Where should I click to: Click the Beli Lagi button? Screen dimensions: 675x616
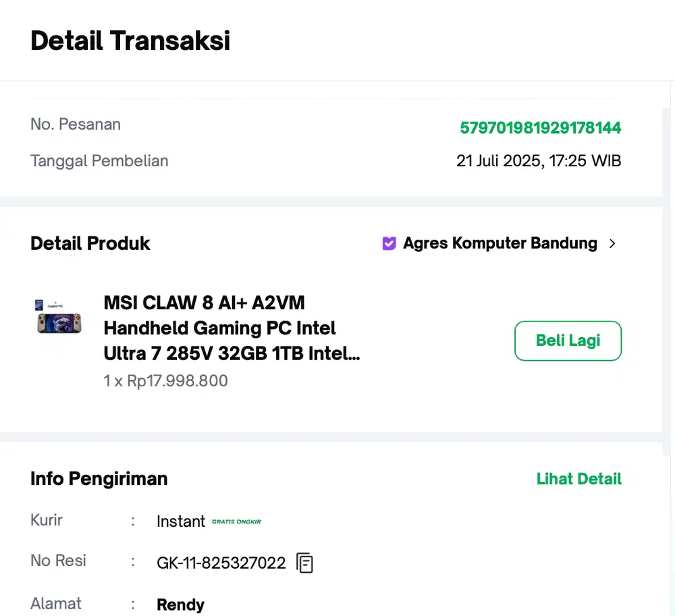(x=568, y=340)
